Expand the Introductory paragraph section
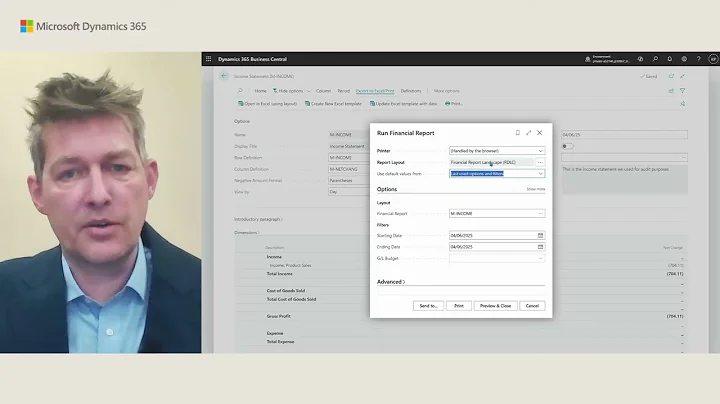The width and height of the screenshot is (720, 404). 259,219
